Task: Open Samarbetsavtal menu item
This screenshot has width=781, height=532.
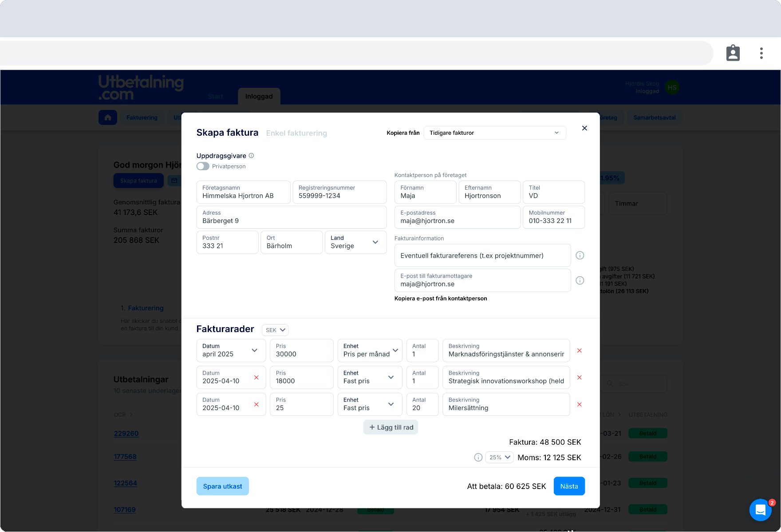Action: point(655,117)
